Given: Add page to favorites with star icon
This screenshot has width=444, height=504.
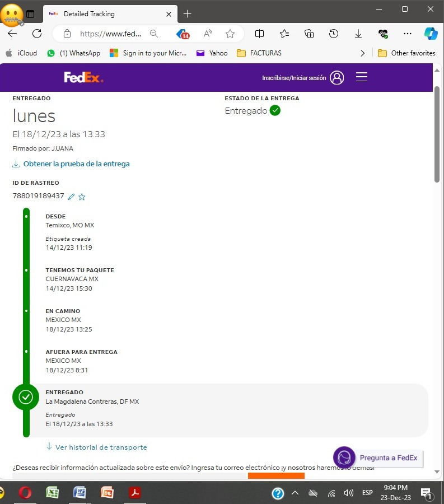Looking at the screenshot, I should tap(230, 34).
